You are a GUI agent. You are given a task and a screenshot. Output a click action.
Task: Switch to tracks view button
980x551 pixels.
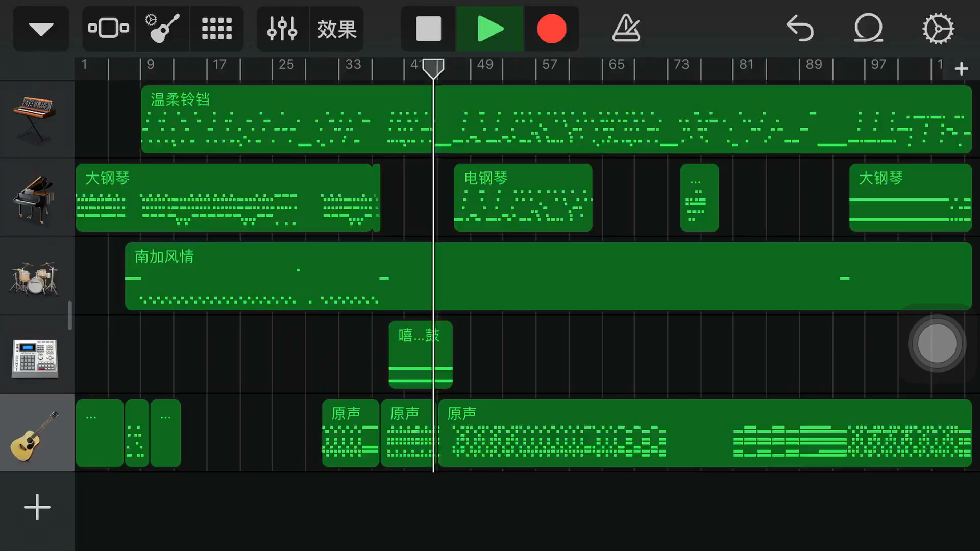point(109,29)
